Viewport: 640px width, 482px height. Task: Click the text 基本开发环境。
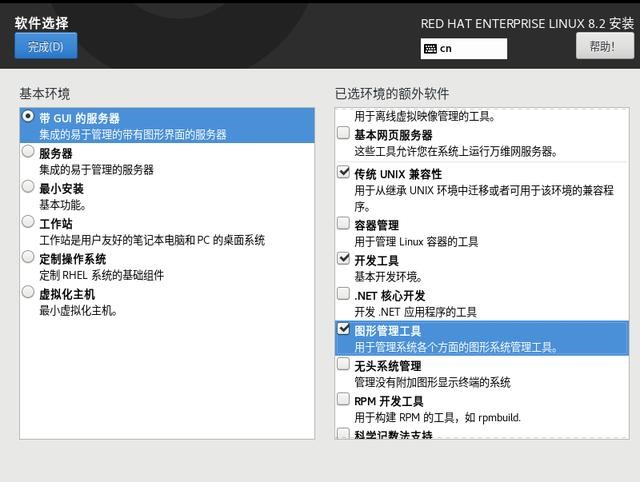point(388,277)
